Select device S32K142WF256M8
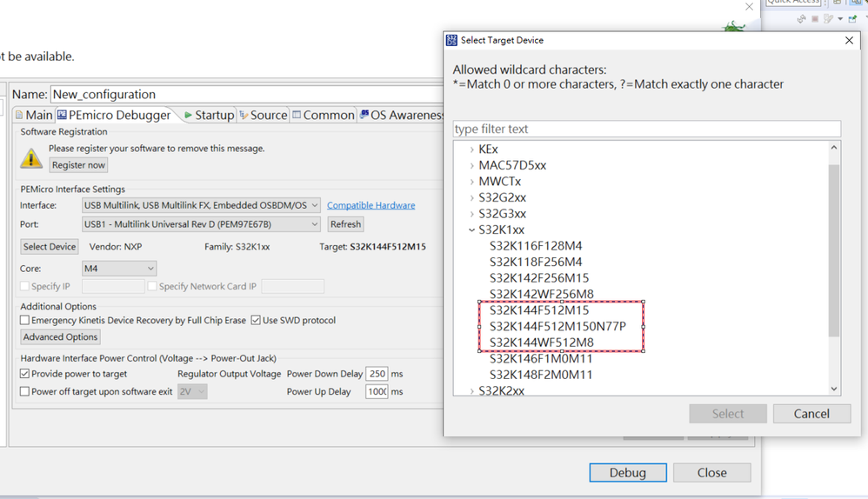The image size is (868, 499). pos(541,294)
